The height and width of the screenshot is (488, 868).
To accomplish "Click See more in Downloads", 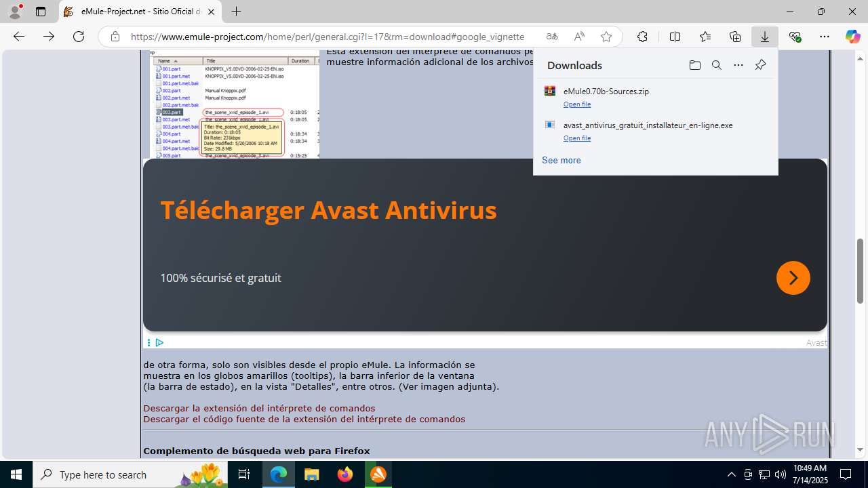I will tap(561, 161).
